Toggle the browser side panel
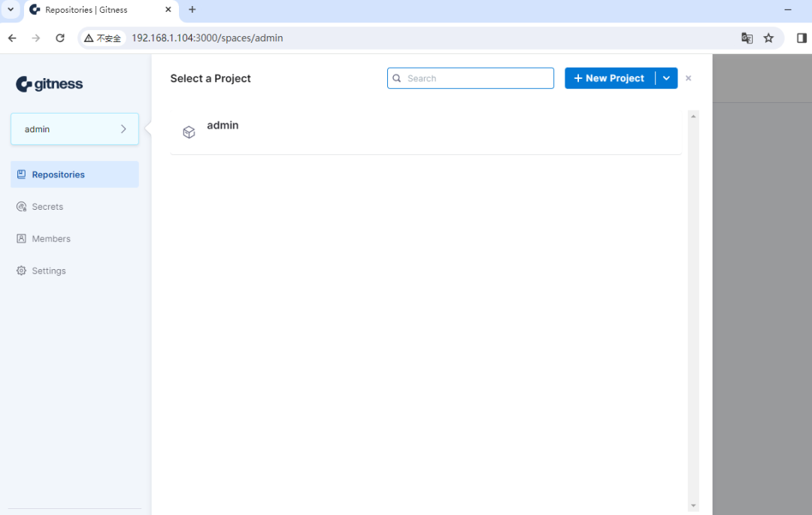812x515 pixels. pos(801,38)
